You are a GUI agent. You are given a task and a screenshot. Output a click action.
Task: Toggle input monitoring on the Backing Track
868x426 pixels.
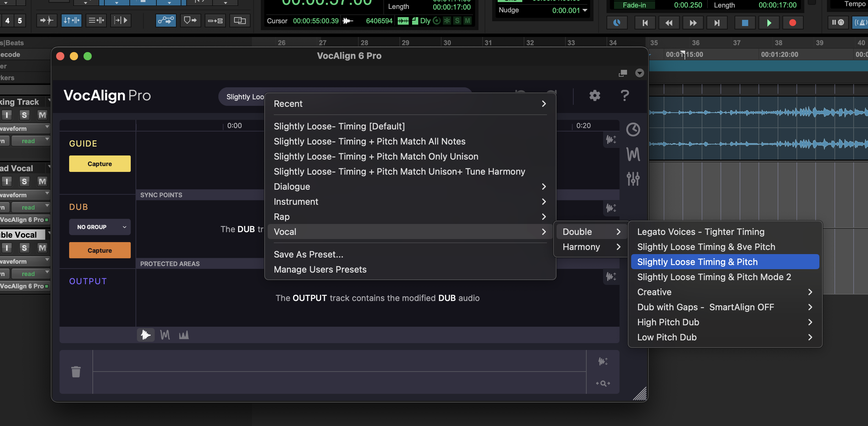pyautogui.click(x=7, y=115)
